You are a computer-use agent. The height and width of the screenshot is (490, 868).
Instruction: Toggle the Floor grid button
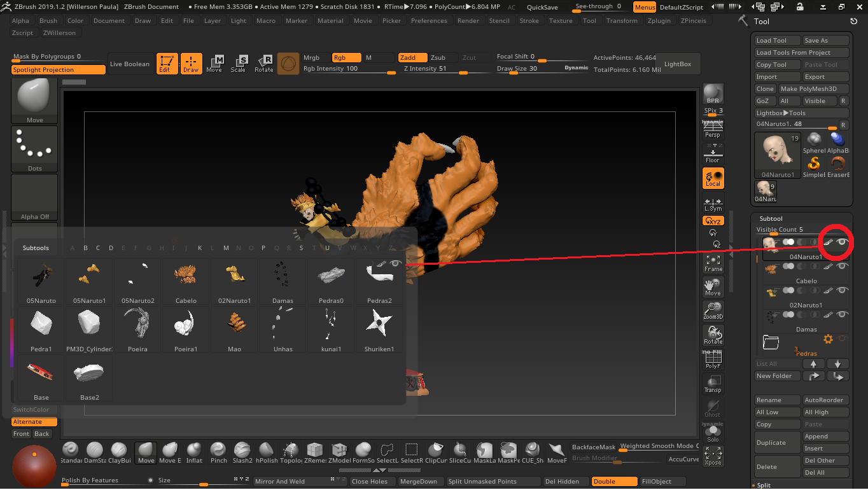713,153
